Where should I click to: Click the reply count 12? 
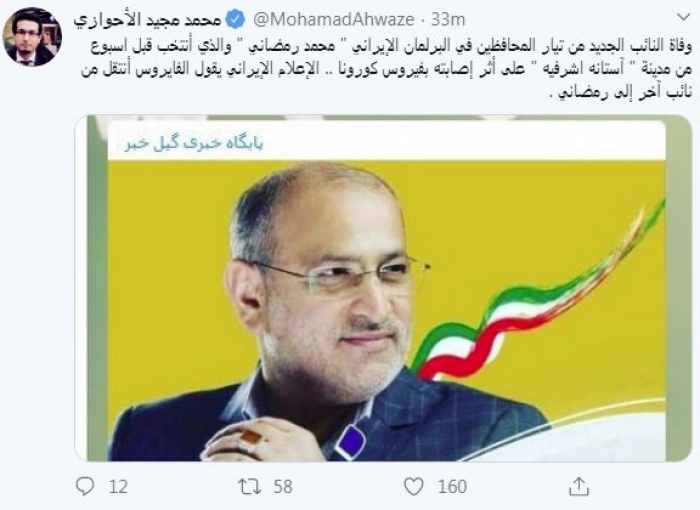pyautogui.click(x=118, y=486)
